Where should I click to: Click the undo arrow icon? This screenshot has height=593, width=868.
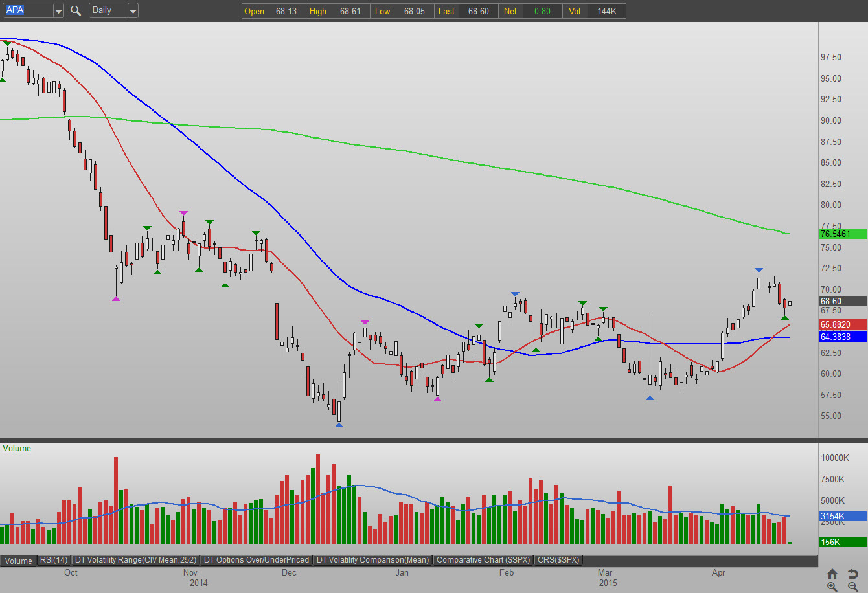(852, 574)
